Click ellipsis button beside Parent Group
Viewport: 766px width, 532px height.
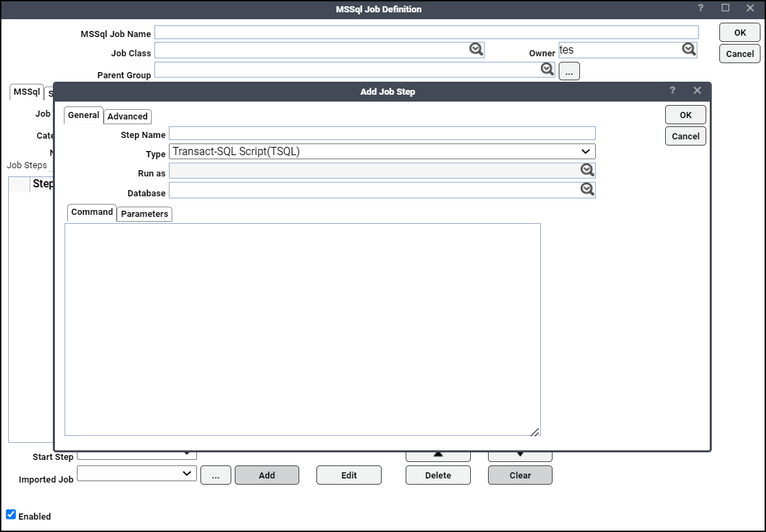pyautogui.click(x=569, y=71)
